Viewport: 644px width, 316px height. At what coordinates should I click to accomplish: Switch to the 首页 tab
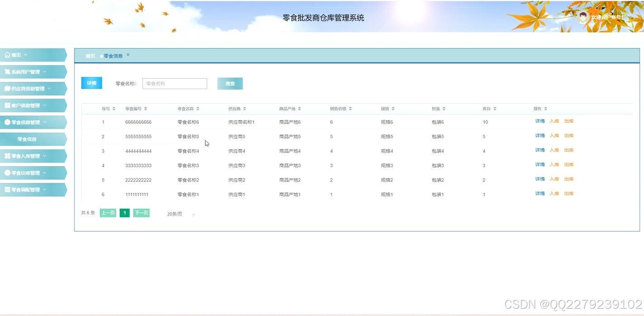tap(90, 56)
